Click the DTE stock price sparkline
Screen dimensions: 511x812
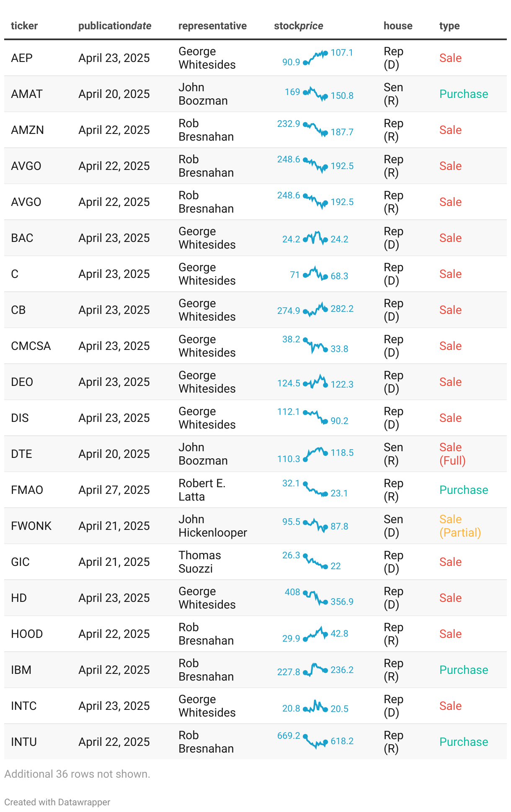(315, 454)
